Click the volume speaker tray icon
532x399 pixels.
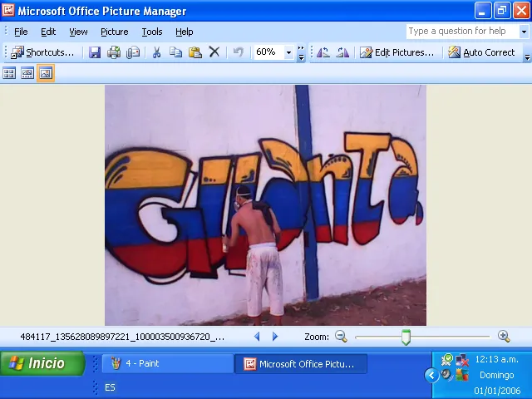447,375
